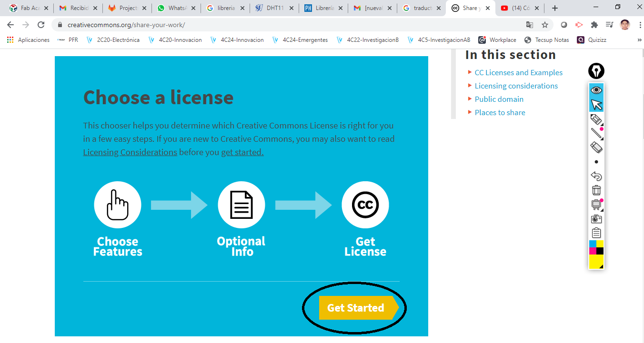
Task: Open the PFR bookmark
Action: coord(67,40)
